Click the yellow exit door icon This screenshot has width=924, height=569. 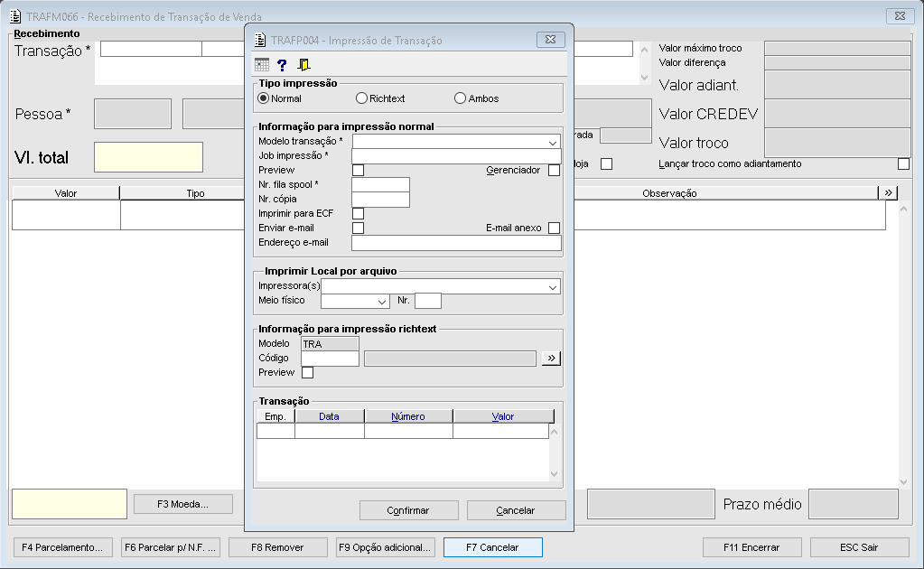303,65
